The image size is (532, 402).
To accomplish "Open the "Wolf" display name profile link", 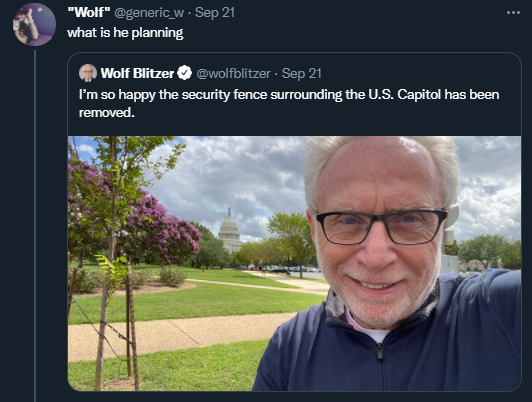I will tap(89, 13).
